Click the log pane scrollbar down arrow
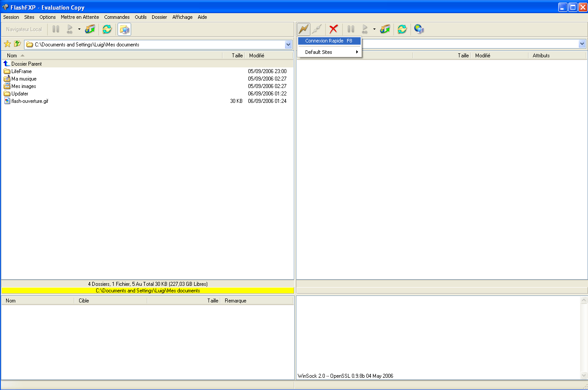 click(584, 376)
